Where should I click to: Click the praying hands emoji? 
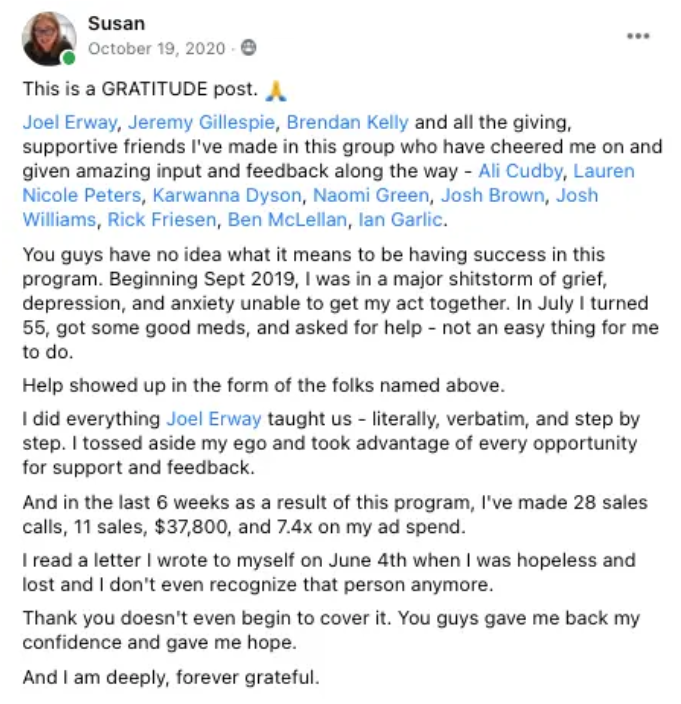276,90
